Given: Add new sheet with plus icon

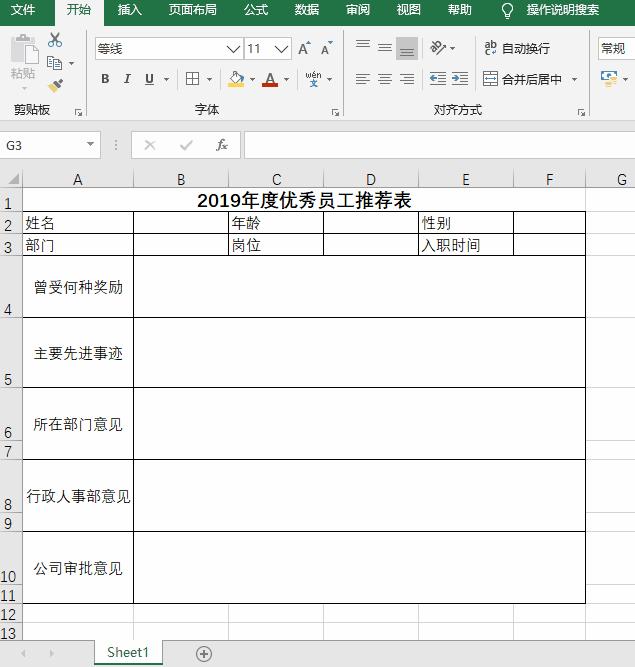Looking at the screenshot, I should [204, 653].
